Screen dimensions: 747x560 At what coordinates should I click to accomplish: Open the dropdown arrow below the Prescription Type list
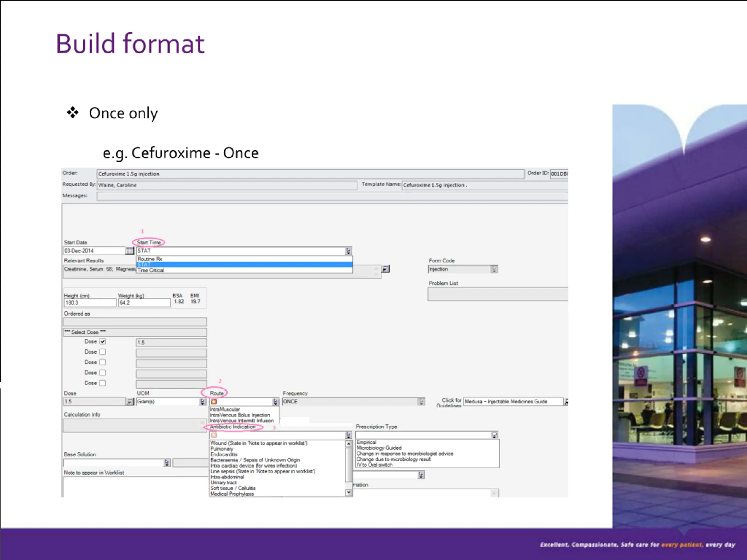(x=421, y=475)
